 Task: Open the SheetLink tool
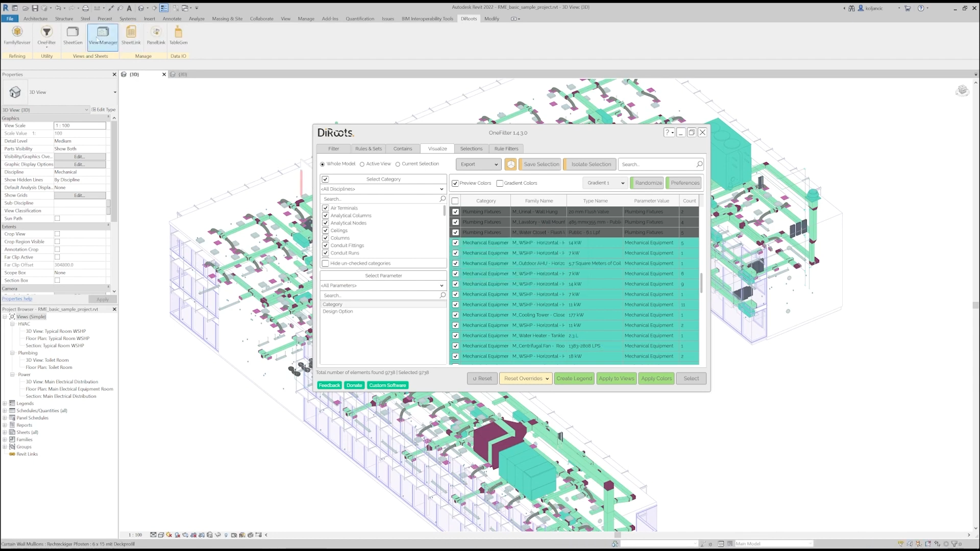tap(131, 36)
